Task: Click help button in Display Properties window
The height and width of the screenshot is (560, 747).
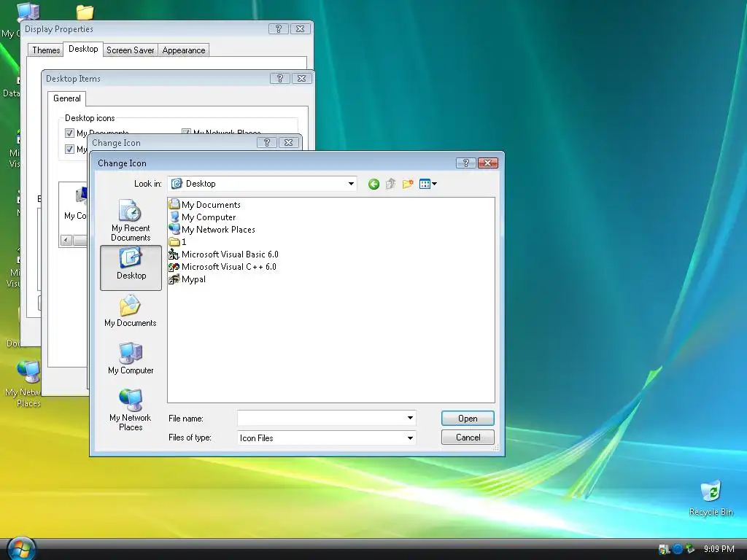Action: 279,28
